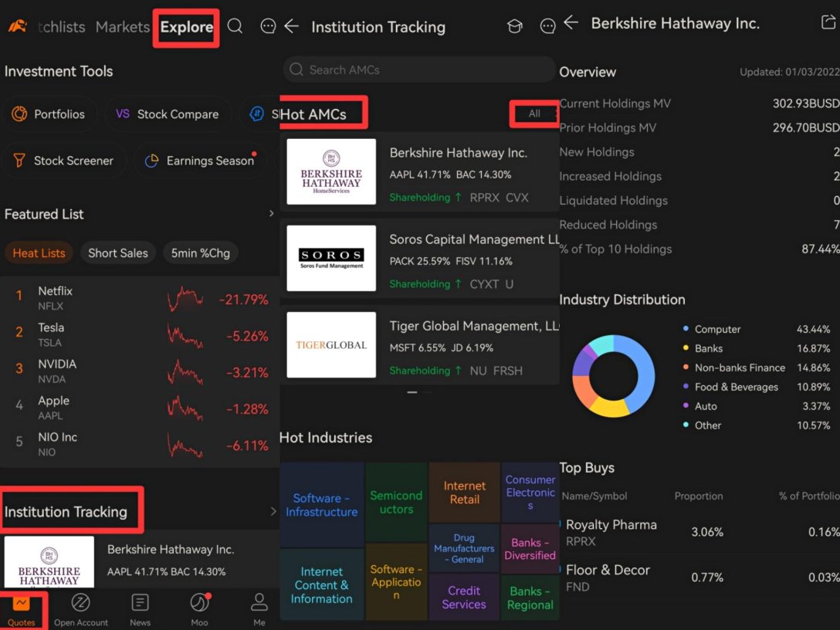
Task: Open NVIDIA in the Heat Lists
Action: (x=140, y=371)
